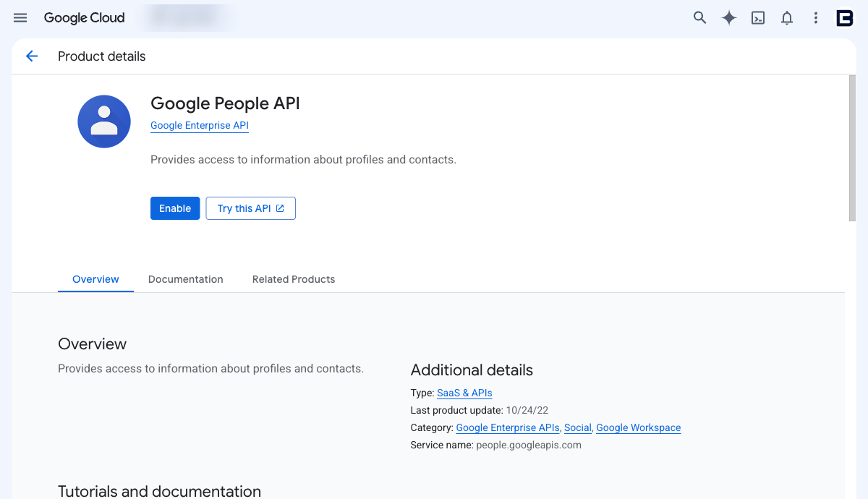Switch to the Overview tab

pos(95,279)
